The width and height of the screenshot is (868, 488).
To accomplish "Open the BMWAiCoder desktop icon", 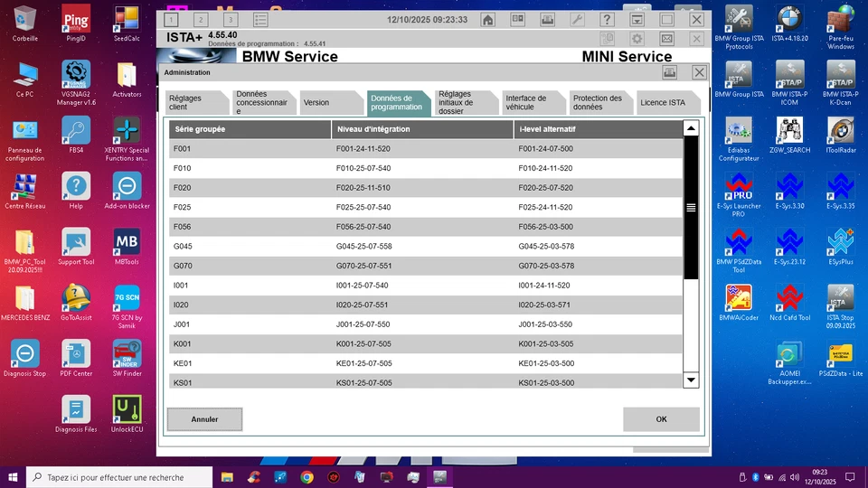I will [x=739, y=302].
